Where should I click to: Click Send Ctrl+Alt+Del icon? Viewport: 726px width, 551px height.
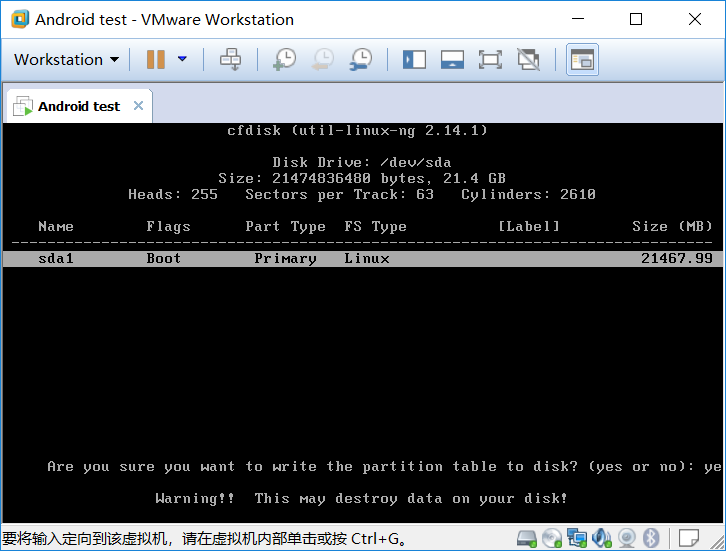pos(230,59)
